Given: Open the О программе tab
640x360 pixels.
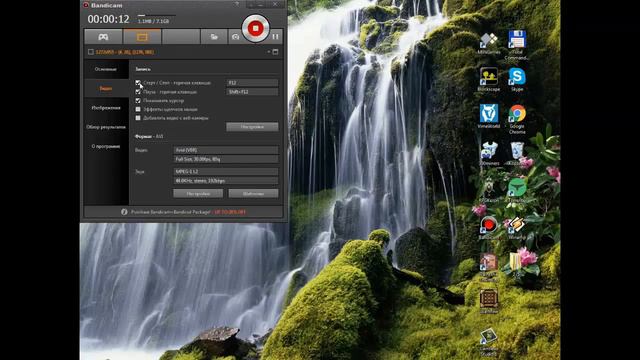Looking at the screenshot, I should (106, 146).
